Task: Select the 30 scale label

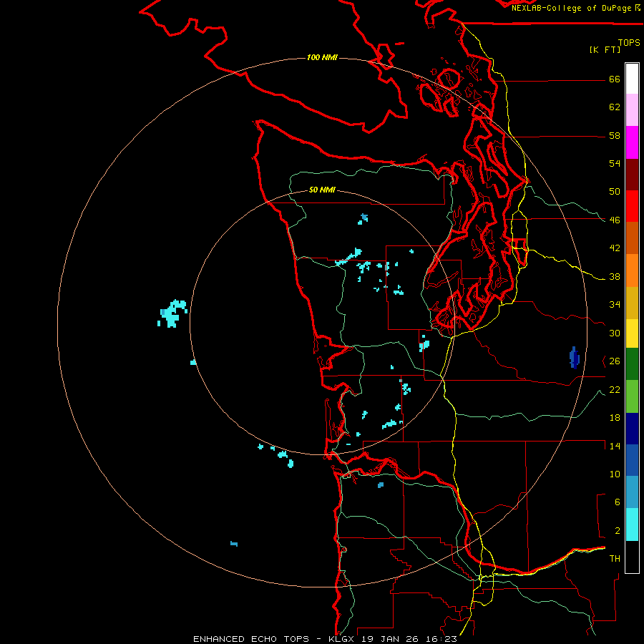Action: 615,333
